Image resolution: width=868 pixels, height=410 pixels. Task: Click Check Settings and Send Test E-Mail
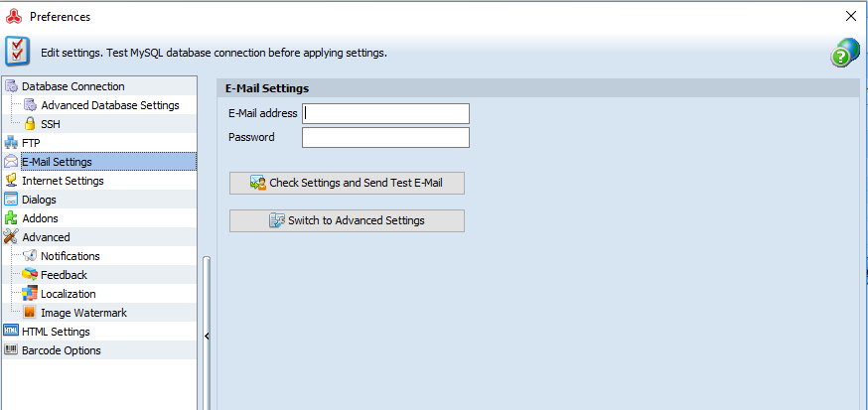(x=347, y=183)
